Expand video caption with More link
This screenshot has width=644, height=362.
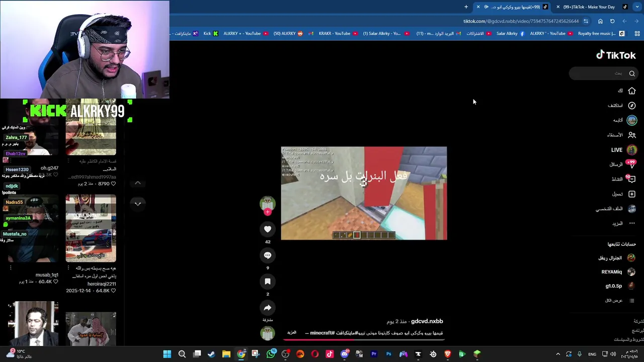292,333
